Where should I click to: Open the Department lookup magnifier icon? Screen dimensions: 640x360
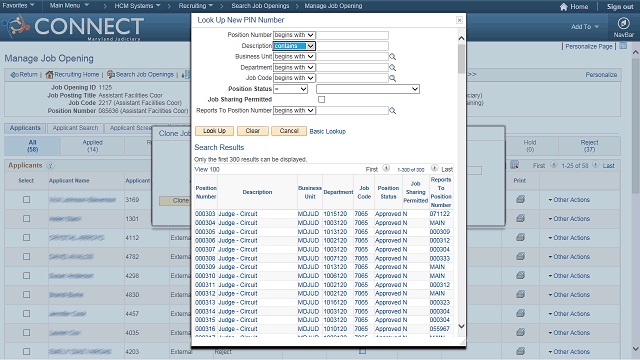click(x=392, y=67)
